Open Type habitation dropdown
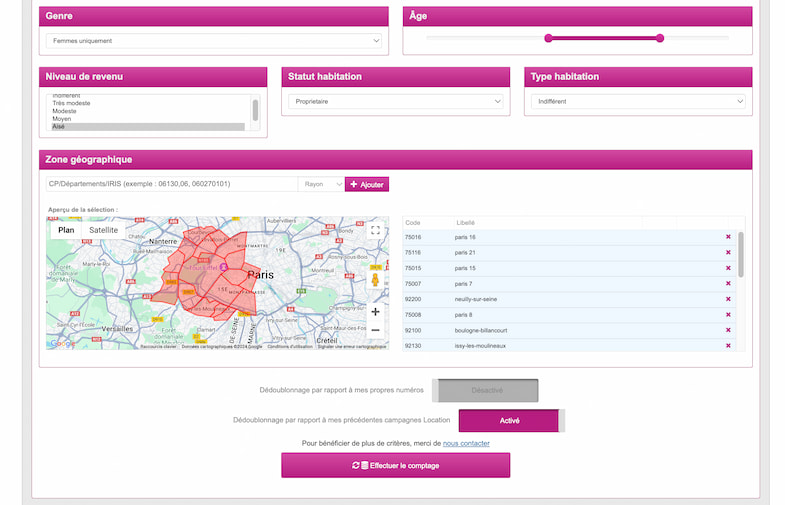 click(x=638, y=101)
